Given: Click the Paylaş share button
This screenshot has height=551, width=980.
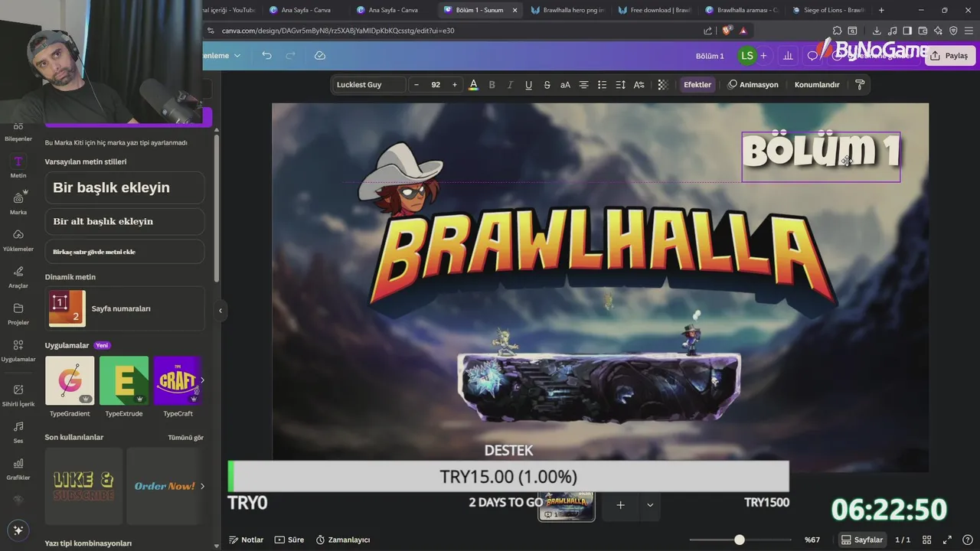Looking at the screenshot, I should point(949,56).
